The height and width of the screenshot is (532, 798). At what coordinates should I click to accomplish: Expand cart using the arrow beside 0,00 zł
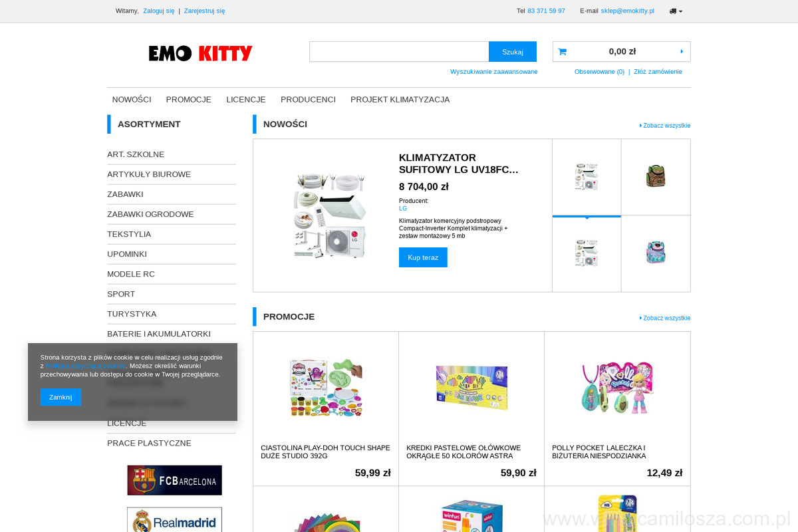click(682, 51)
